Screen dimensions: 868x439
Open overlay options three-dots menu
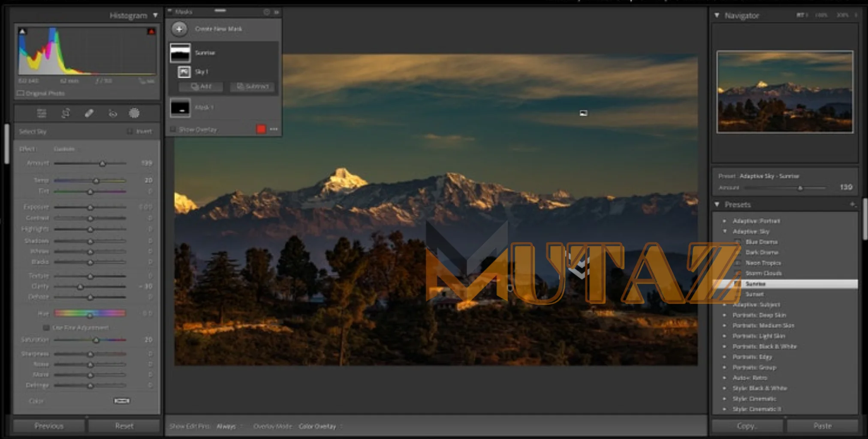(x=274, y=129)
